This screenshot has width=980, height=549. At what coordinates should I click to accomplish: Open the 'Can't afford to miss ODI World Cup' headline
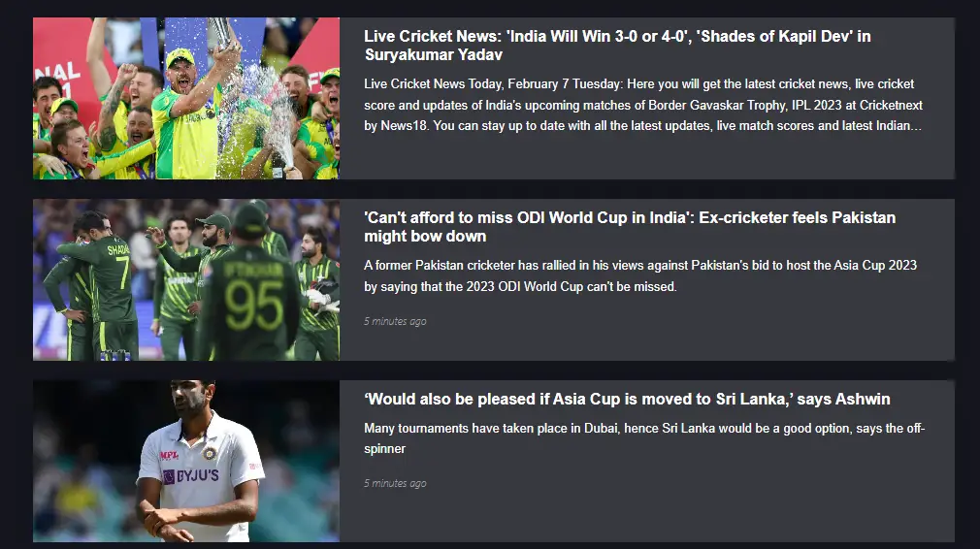[630, 227]
